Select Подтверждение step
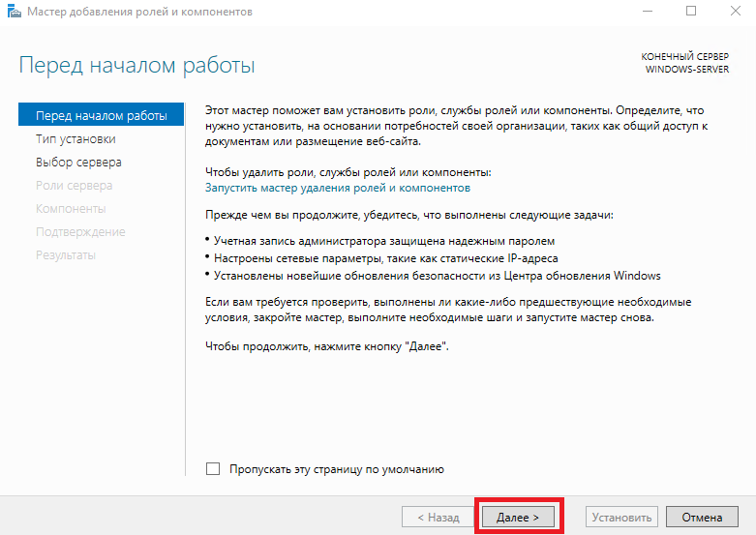 [80, 232]
